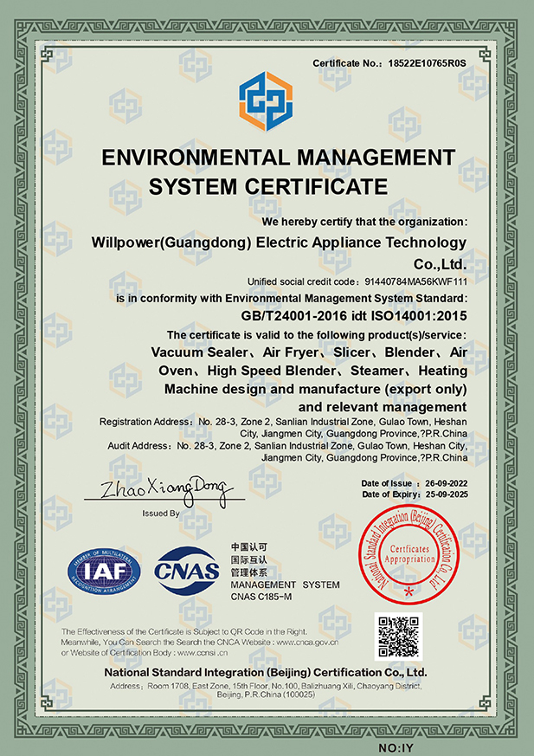Open the www.cnca.gov.cn website link
The image size is (534, 756).
click(x=312, y=643)
